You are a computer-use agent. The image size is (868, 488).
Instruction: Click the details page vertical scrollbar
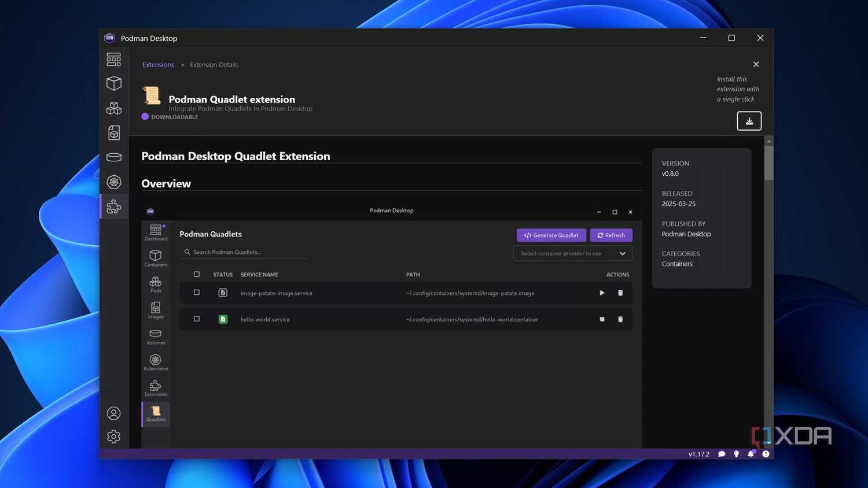click(x=768, y=162)
